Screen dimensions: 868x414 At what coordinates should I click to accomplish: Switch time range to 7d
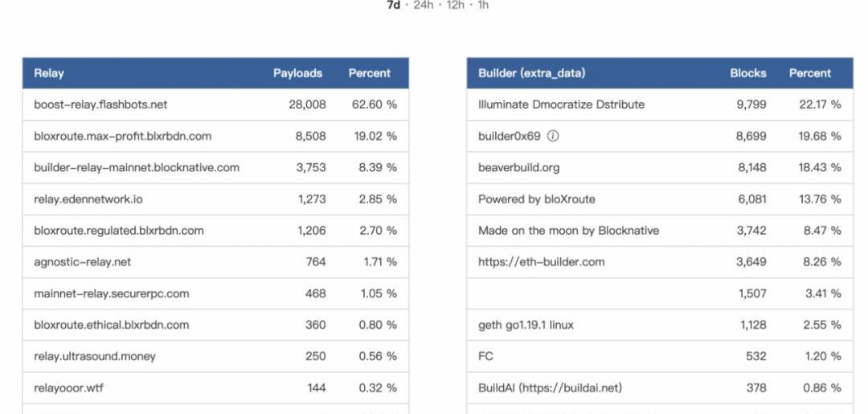point(393,6)
